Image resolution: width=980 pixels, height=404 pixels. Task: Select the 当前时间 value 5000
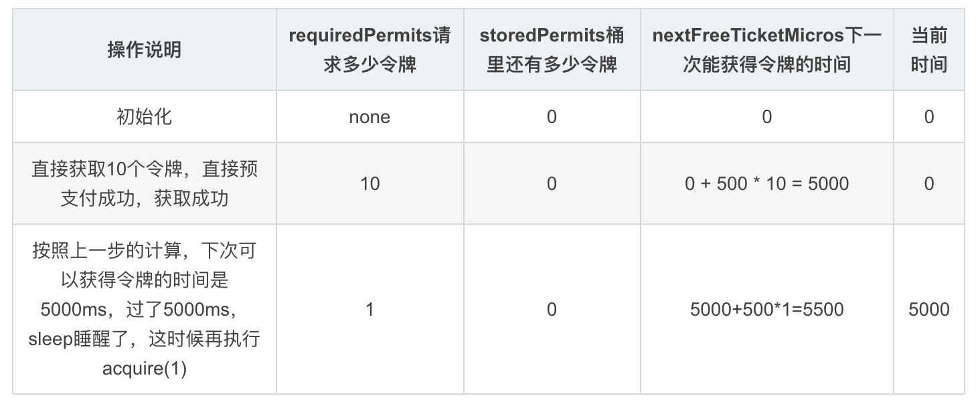coord(928,309)
